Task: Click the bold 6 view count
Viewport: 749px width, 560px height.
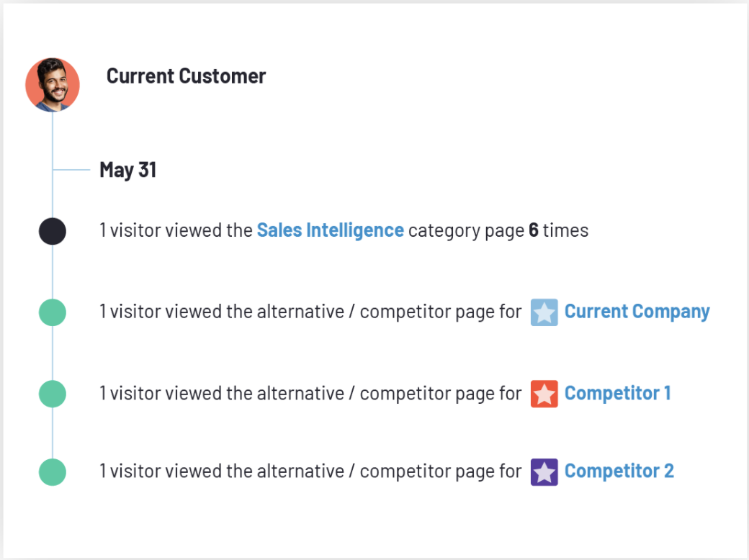Action: click(533, 230)
